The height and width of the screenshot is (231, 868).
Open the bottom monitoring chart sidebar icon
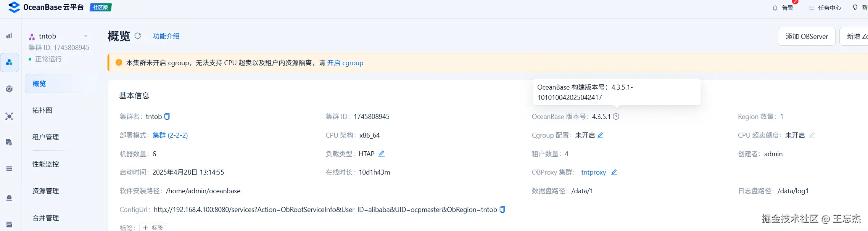(x=9, y=225)
